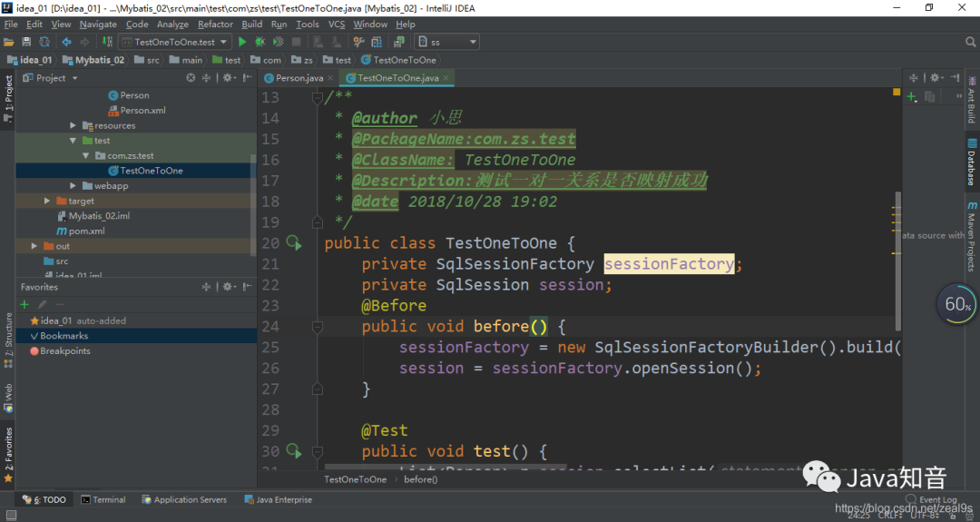The height and width of the screenshot is (522, 980).
Task: Toggle the Project tool window sidebar button
Action: click(x=8, y=98)
